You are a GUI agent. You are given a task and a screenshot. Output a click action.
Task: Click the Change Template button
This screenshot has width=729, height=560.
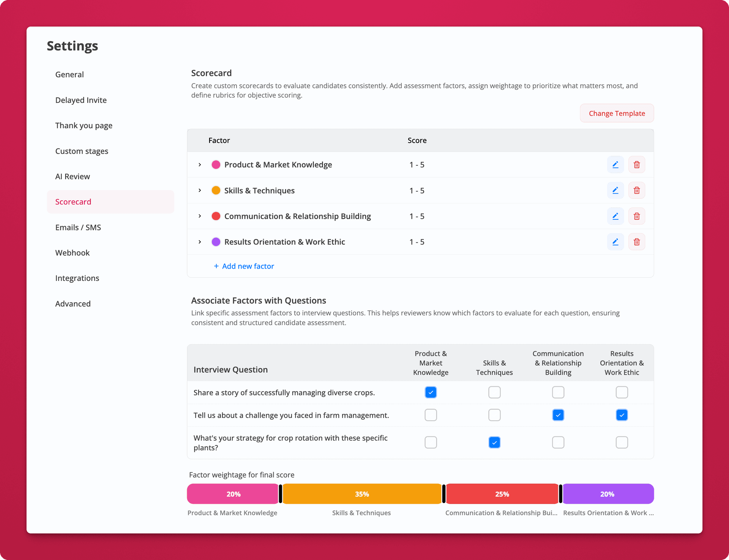coord(617,113)
